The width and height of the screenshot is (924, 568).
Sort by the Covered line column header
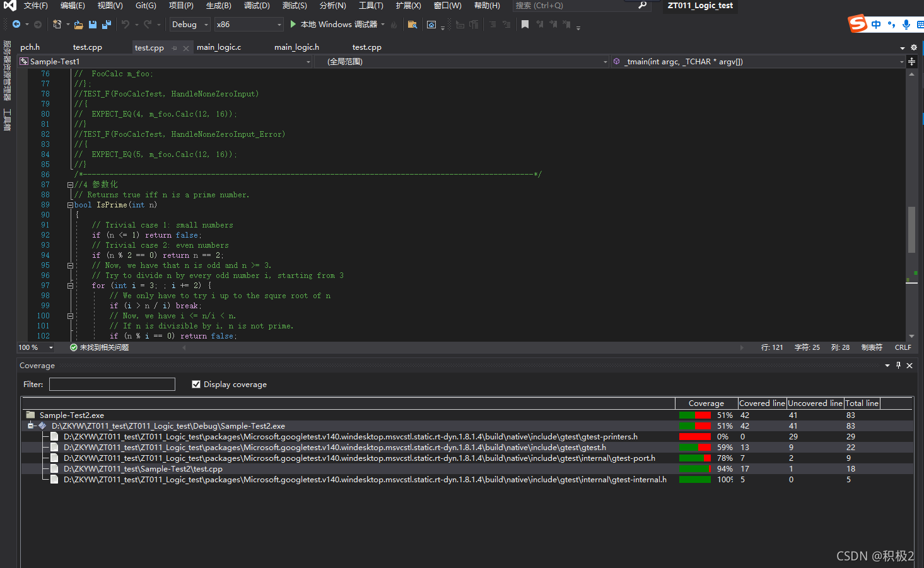click(762, 403)
